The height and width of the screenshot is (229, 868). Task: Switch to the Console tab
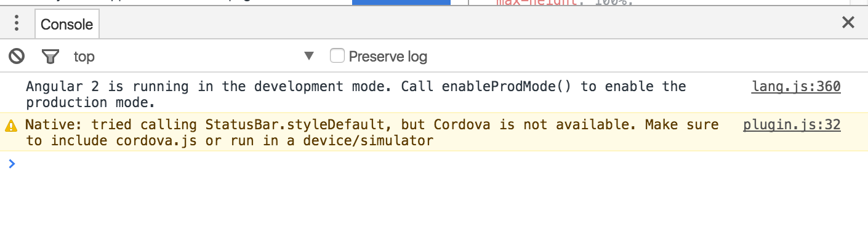click(x=66, y=25)
